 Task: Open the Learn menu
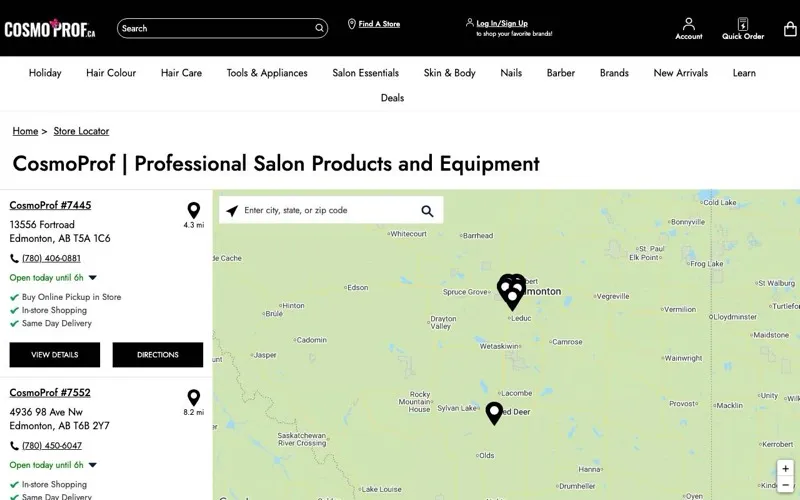pos(744,73)
